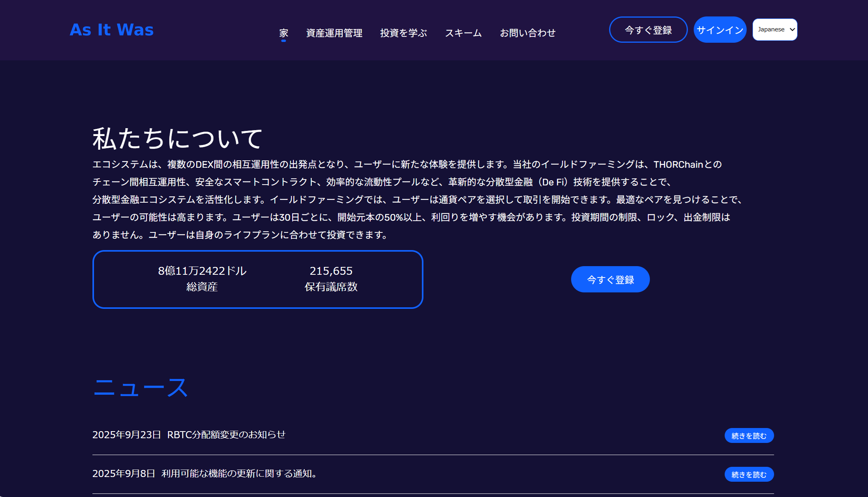
Task: Click the As It Was logo
Action: 112,30
